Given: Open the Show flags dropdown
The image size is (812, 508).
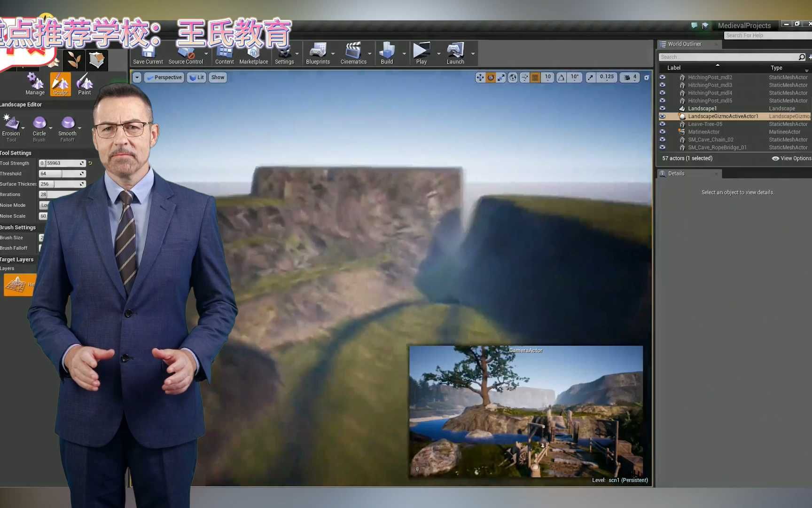Looking at the screenshot, I should (x=218, y=78).
